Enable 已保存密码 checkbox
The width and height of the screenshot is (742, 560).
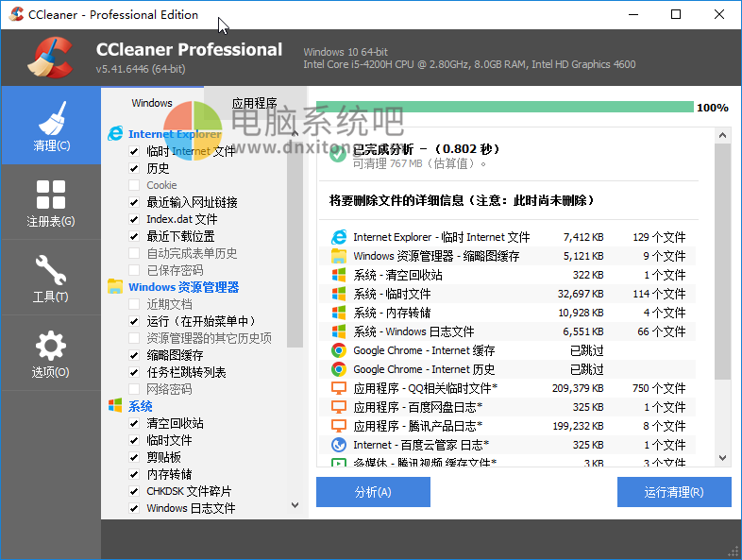pyautogui.click(x=134, y=270)
